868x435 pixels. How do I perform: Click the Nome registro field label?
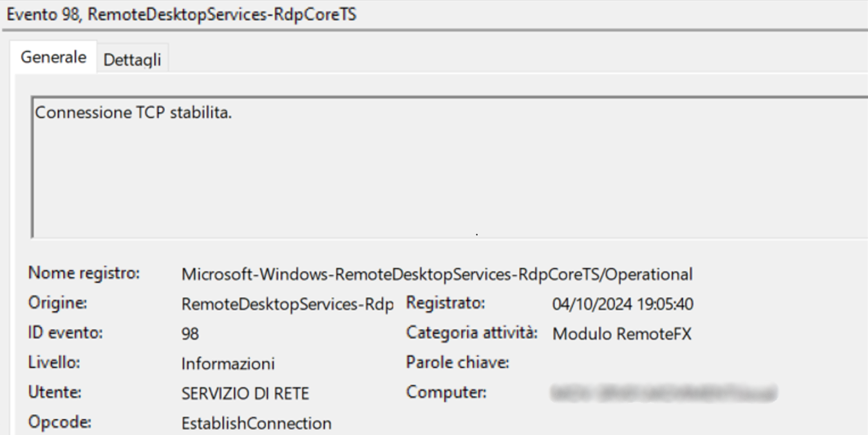pos(84,273)
